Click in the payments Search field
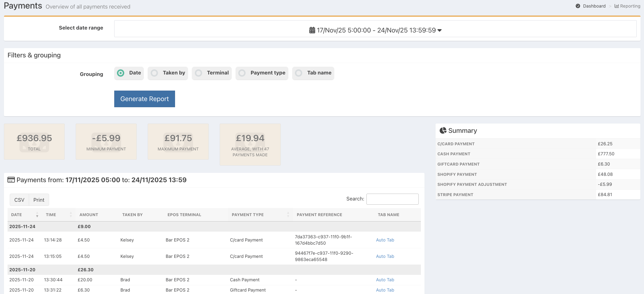644x294 pixels. click(x=392, y=199)
